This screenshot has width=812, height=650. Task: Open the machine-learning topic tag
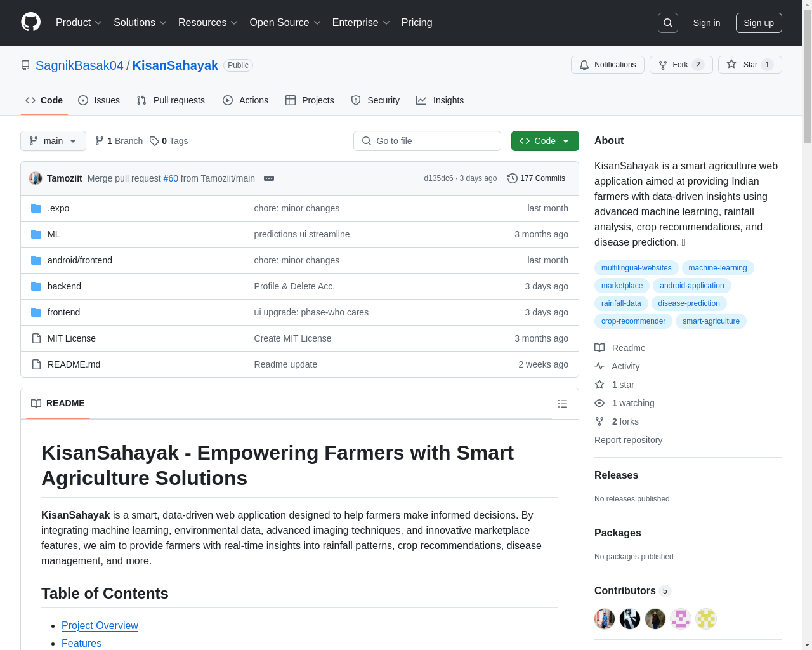click(717, 268)
